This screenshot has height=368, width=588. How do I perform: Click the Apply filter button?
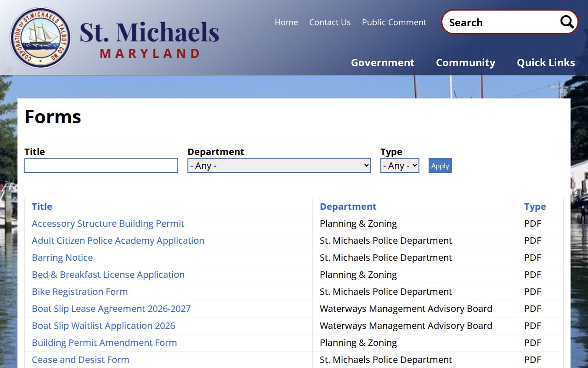(440, 166)
